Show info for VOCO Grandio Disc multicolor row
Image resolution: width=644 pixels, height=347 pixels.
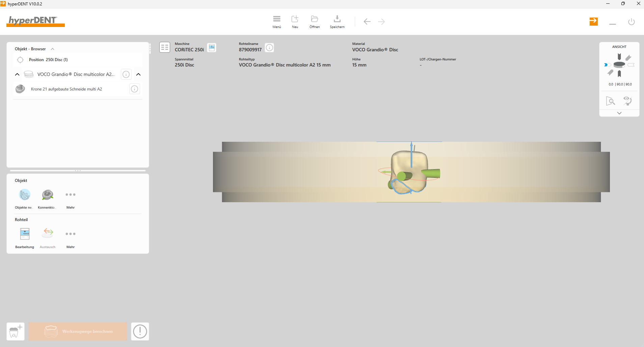(126, 74)
